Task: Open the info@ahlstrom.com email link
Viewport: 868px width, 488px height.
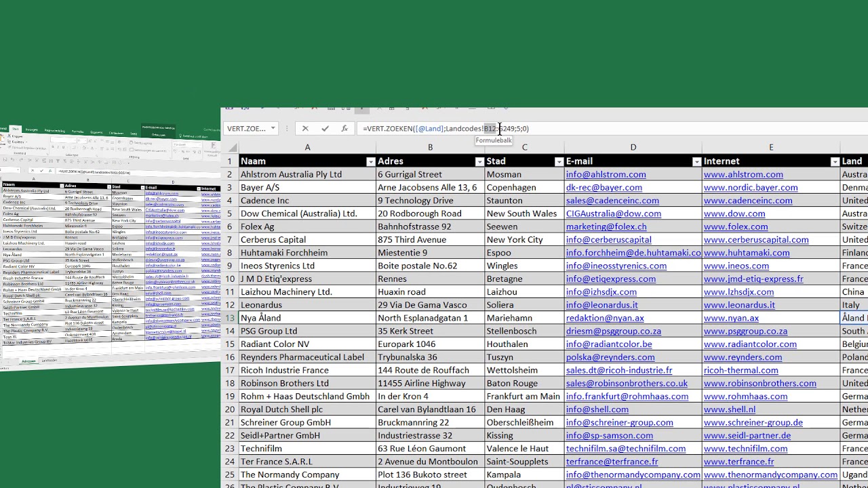Action: click(606, 174)
